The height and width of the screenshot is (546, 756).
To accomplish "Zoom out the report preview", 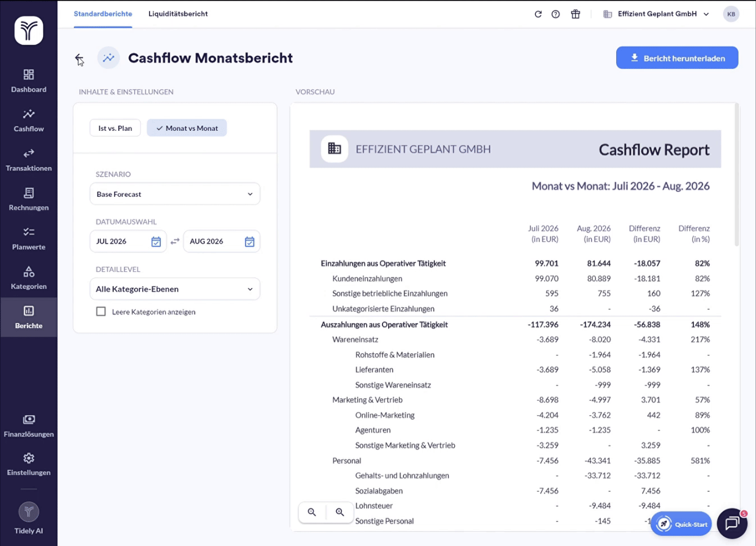I will (x=312, y=512).
